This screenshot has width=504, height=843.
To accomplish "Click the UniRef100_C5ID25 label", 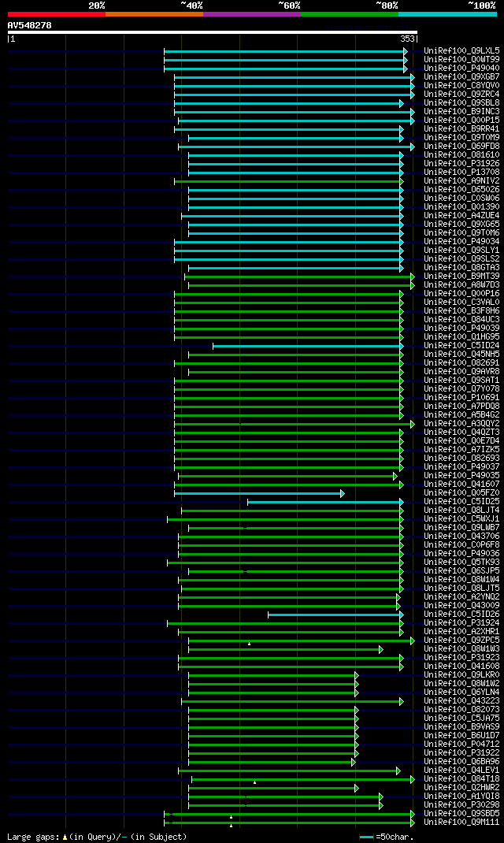I will [x=461, y=501].
